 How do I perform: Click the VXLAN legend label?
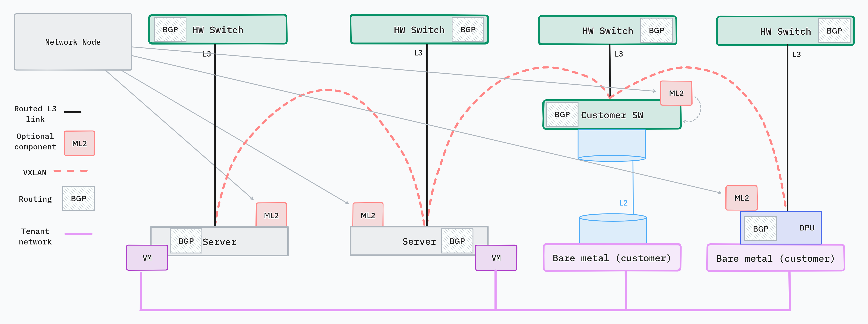point(35,173)
